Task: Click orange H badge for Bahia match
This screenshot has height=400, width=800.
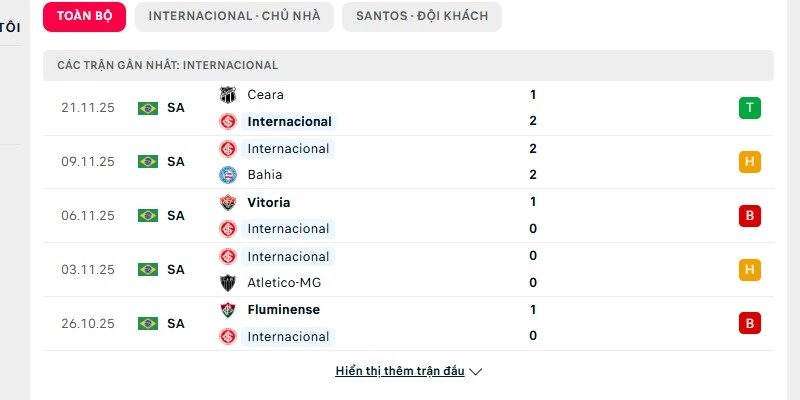Action: (x=749, y=162)
